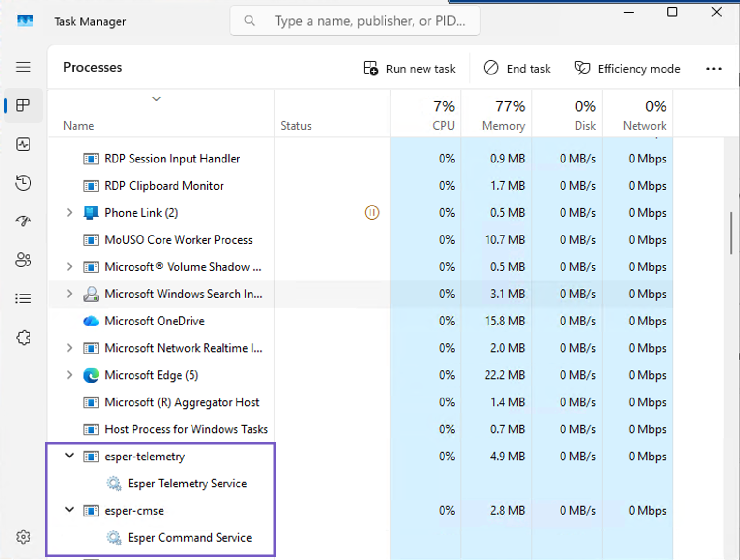
Task: View the Users section
Action: [23, 260]
